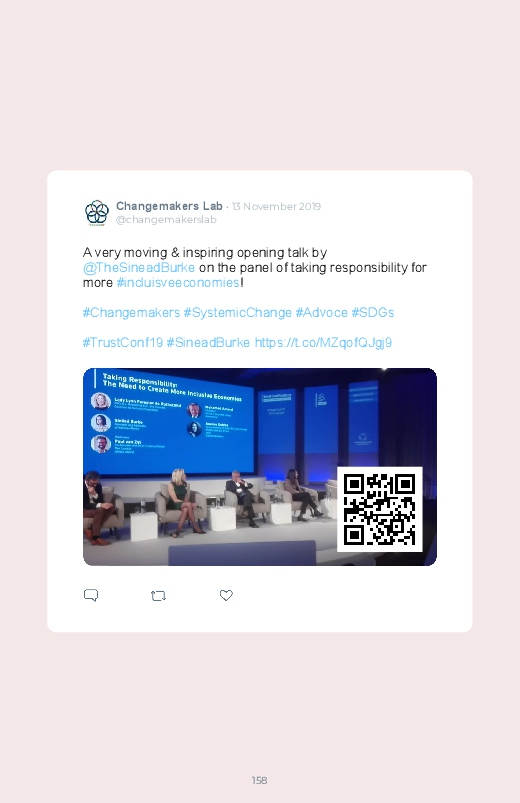Open the #SDGs hashtag

pyautogui.click(x=372, y=312)
